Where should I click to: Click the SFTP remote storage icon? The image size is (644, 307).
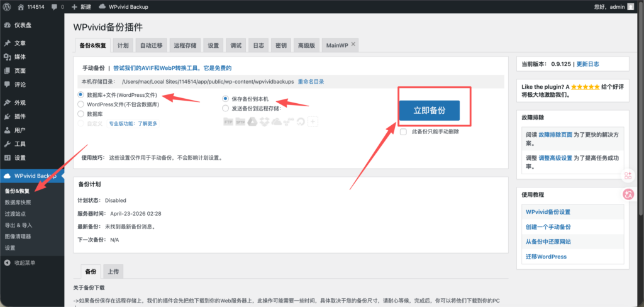click(x=240, y=121)
